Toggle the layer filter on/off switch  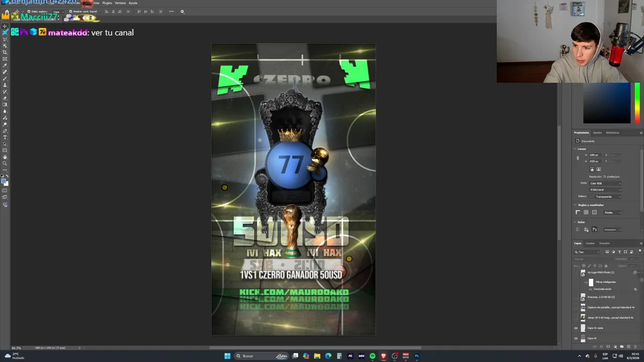tap(639, 251)
